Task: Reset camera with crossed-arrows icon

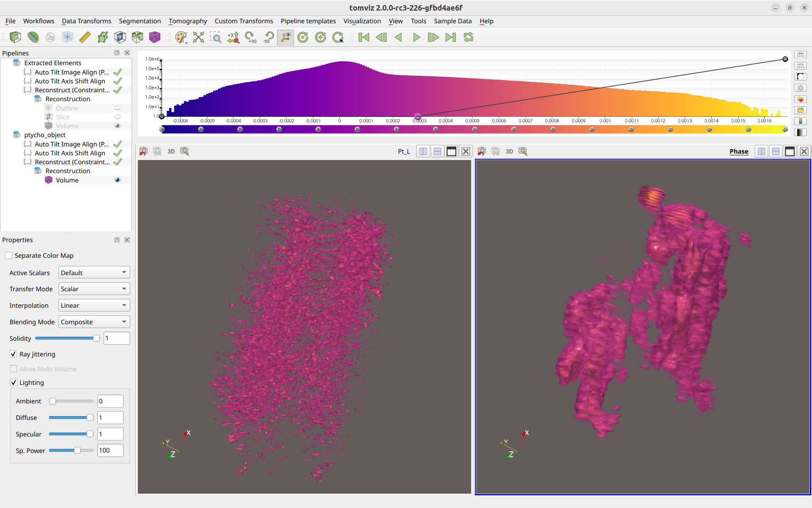Action: click(198, 37)
